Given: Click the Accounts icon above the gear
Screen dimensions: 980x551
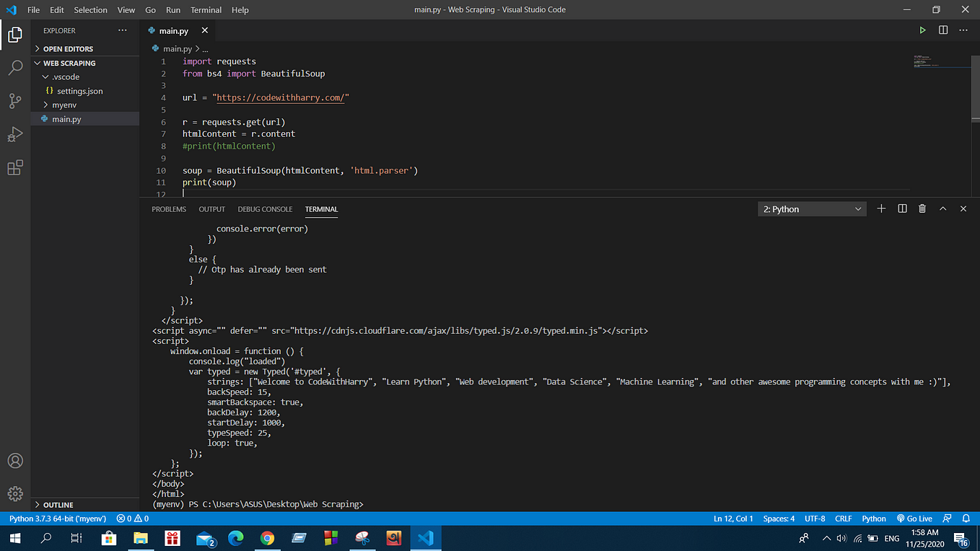Looking at the screenshot, I should tap(15, 460).
